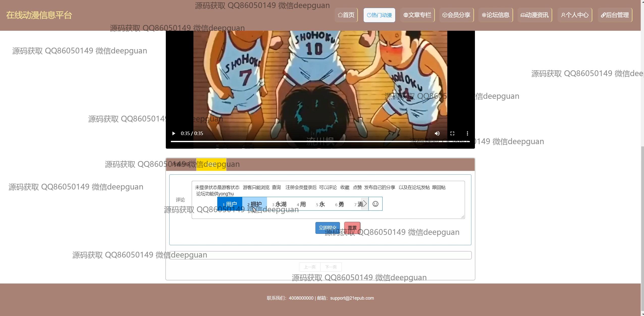Click the 0:35 / 0:35 time display
The image size is (644, 316).
192,133
